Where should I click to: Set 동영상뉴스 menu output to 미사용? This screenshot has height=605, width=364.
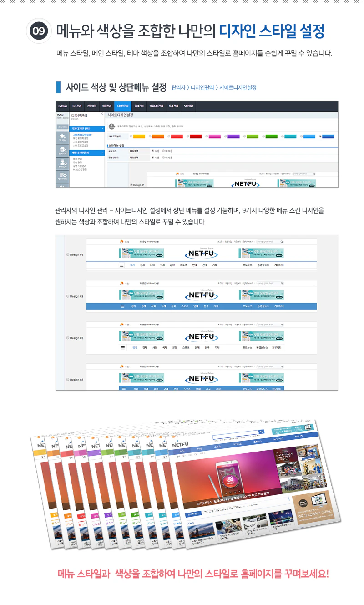tap(163, 158)
